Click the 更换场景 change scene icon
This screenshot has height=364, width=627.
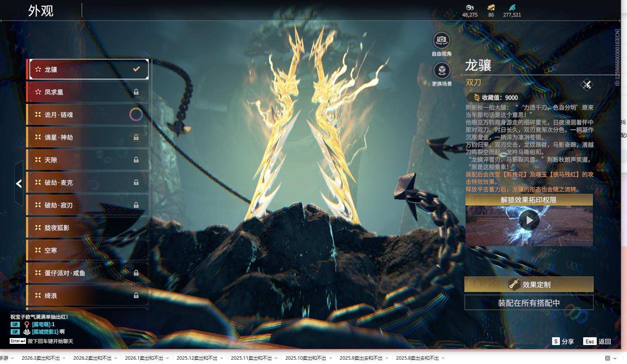coord(441,71)
